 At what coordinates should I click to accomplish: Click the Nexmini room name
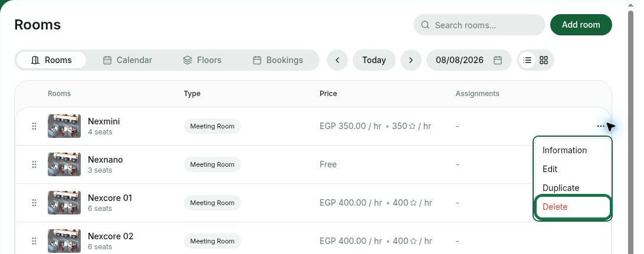[104, 121]
